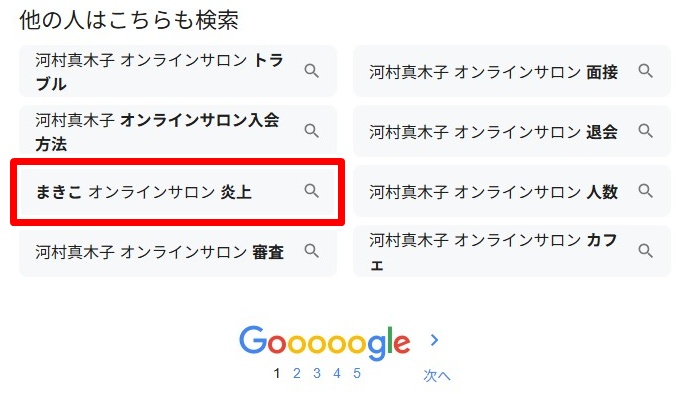The width and height of the screenshot is (692, 400).
Task: Jump to results page 4
Action: [336, 373]
